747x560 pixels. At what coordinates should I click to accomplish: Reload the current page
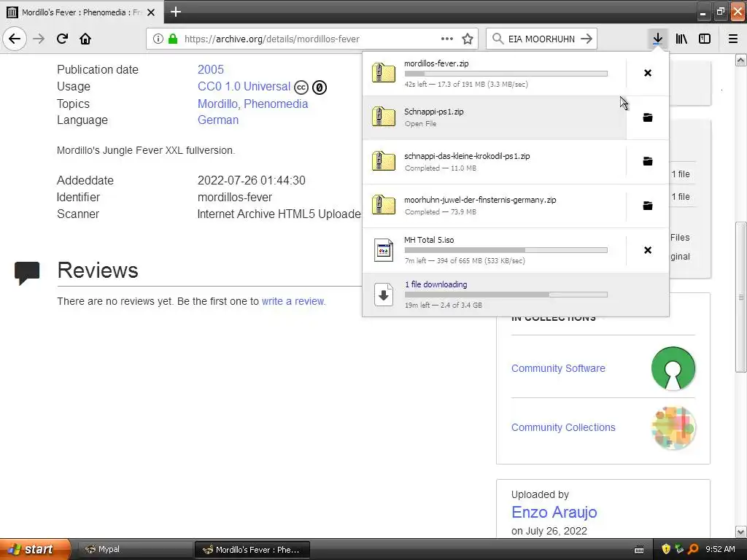pos(62,39)
